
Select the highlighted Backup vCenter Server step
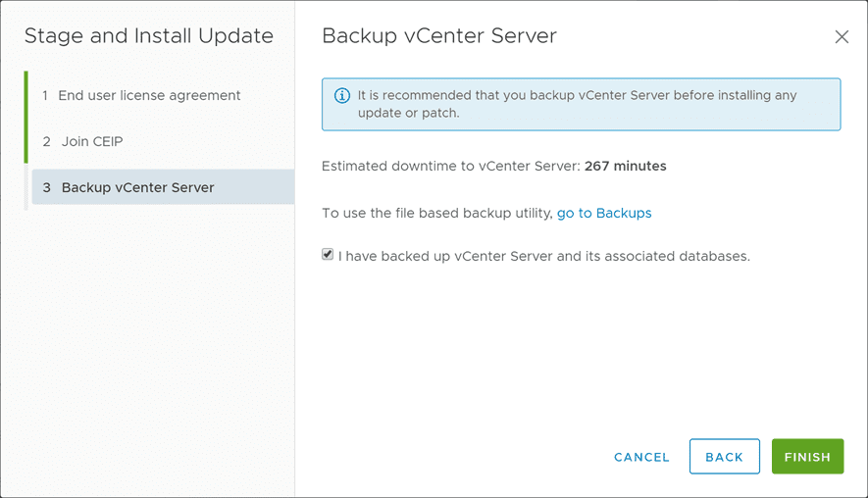tap(137, 187)
